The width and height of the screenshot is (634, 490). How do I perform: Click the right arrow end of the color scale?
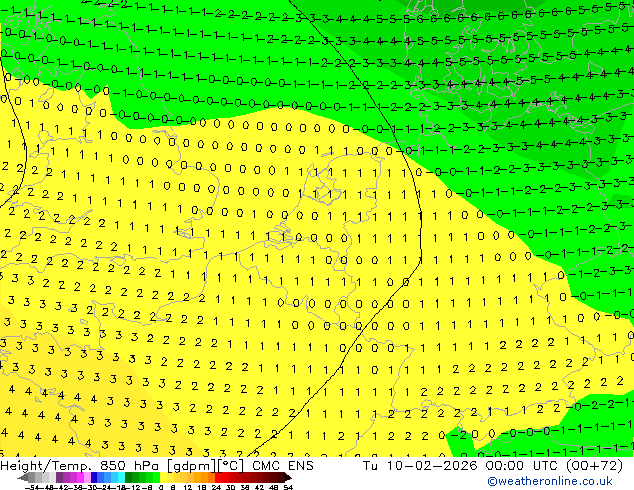288,478
